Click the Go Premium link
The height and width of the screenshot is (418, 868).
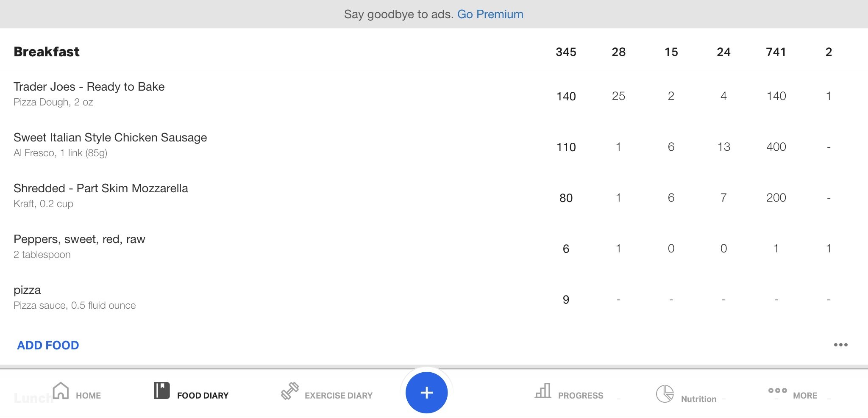[x=490, y=14]
